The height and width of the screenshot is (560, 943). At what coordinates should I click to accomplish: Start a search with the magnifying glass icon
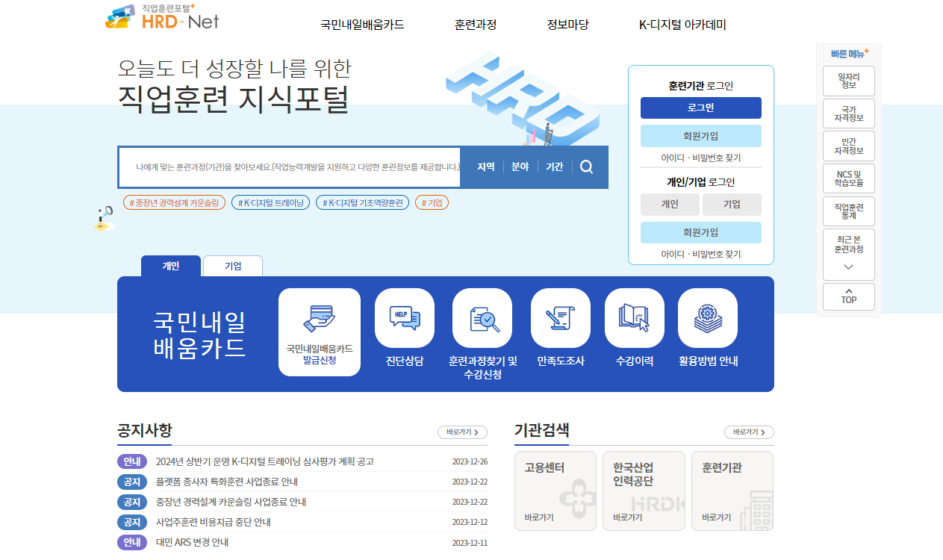click(586, 167)
